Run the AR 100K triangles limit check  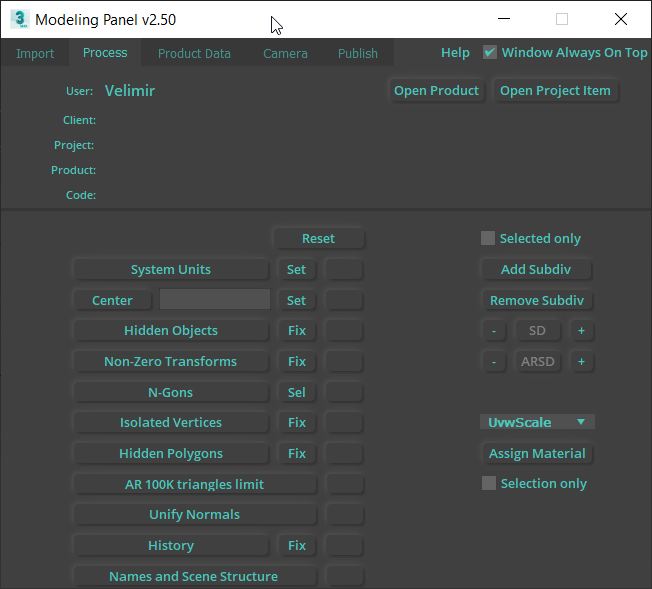point(195,484)
